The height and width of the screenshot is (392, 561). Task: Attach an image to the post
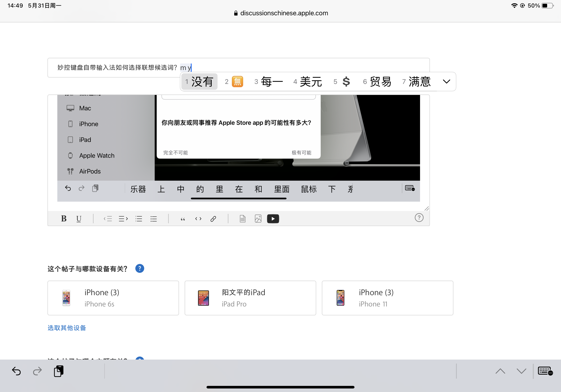258,219
